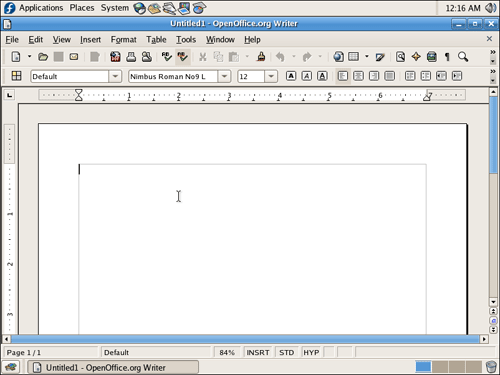Set paragraph alignment to justified

tap(389, 76)
